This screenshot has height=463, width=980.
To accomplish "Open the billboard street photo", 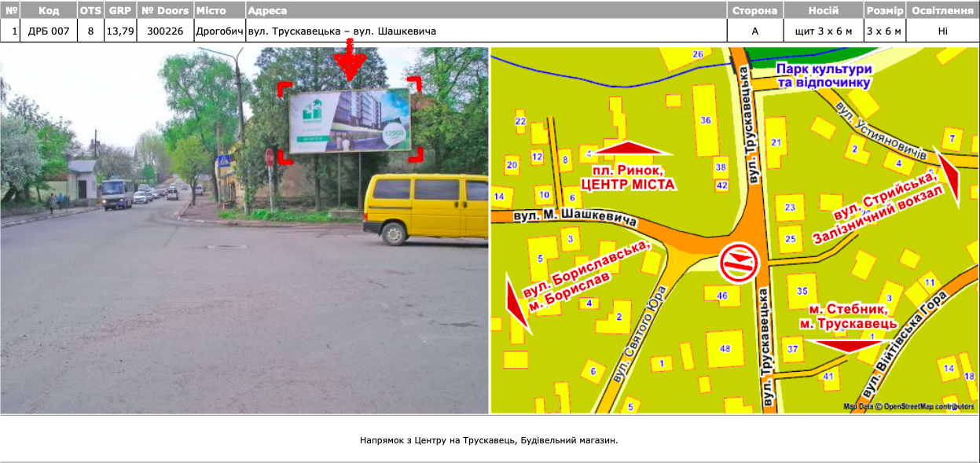I will [x=244, y=230].
